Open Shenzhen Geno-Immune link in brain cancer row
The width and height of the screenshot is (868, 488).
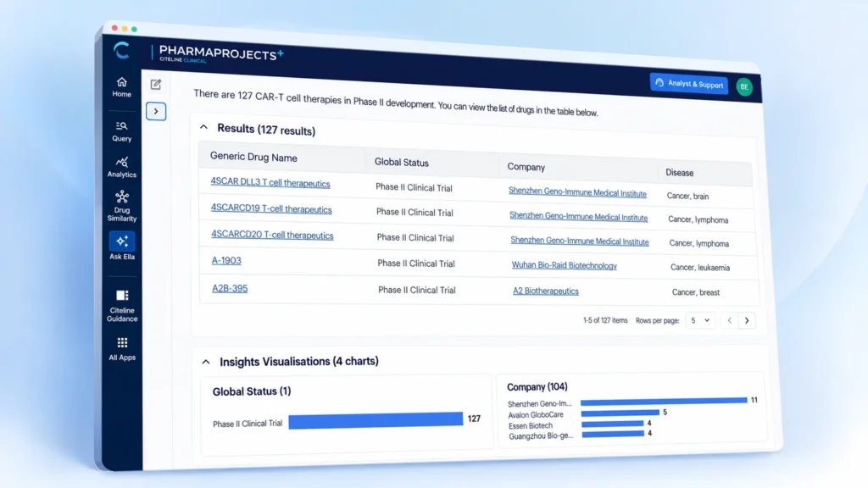tap(577, 191)
